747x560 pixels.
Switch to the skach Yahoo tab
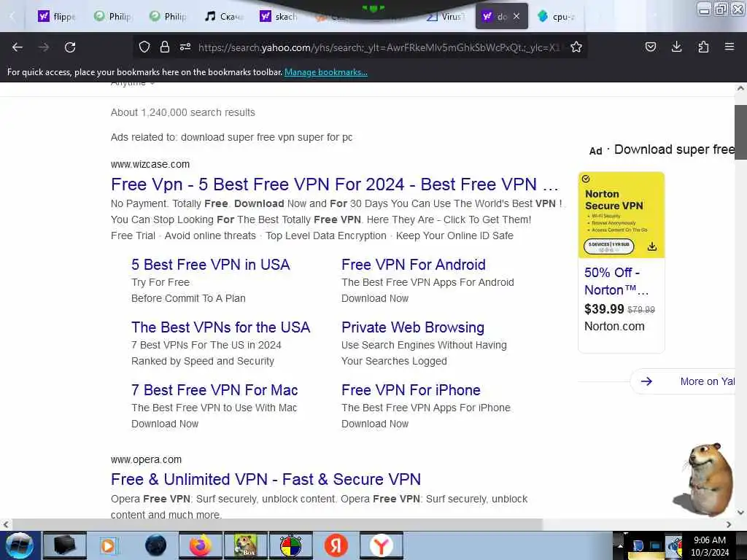[x=279, y=17]
